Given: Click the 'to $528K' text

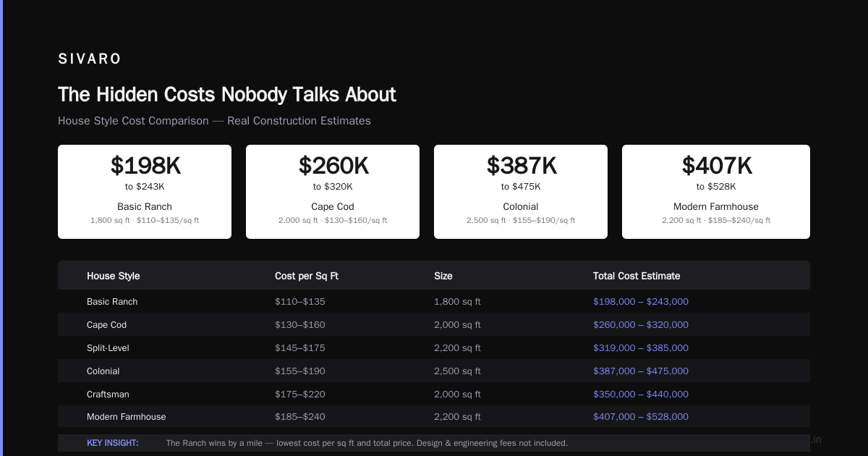Looking at the screenshot, I should 716,187.
